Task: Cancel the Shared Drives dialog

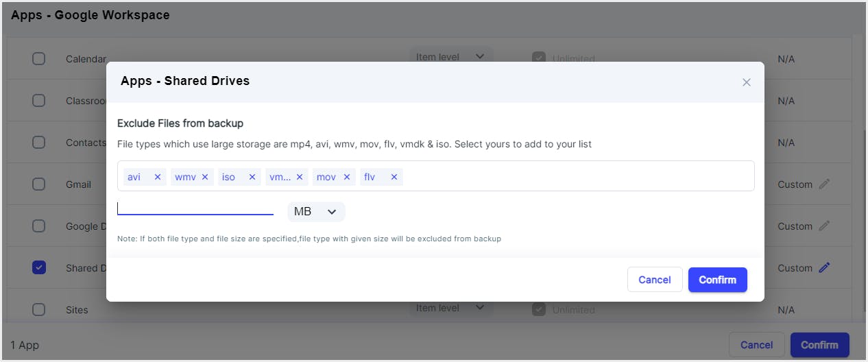Action: [x=655, y=280]
